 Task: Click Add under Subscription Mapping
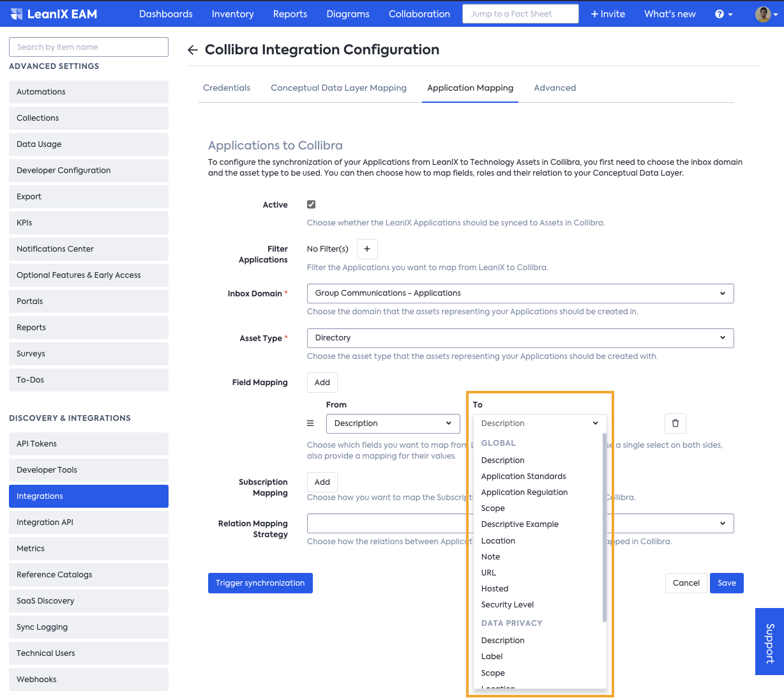click(322, 482)
